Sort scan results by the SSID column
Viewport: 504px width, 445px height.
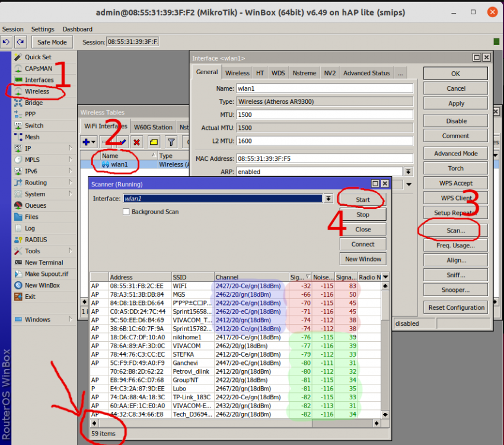[x=192, y=277]
